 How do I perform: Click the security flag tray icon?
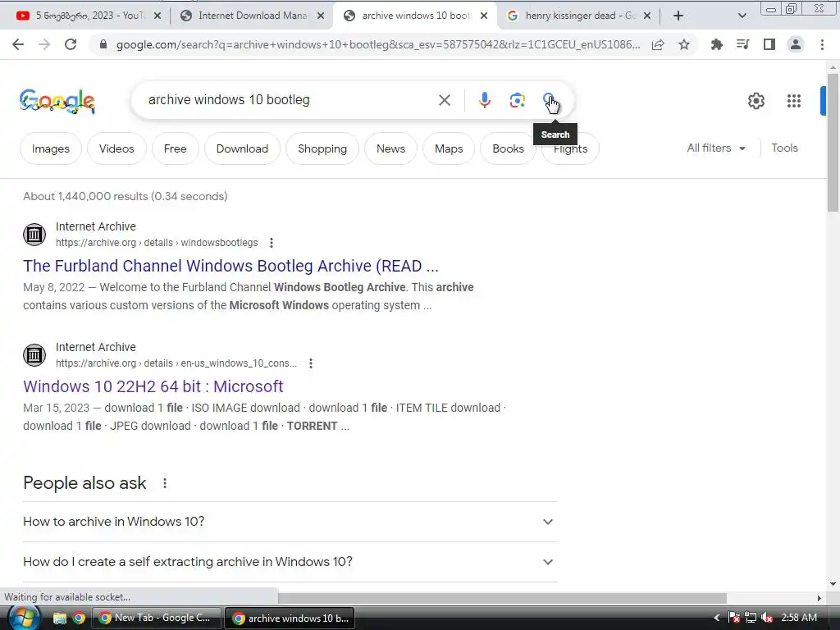click(733, 619)
